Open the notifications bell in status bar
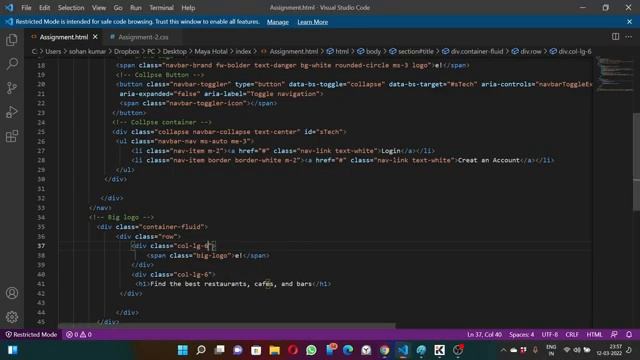This screenshot has height=360, width=640. [629, 334]
